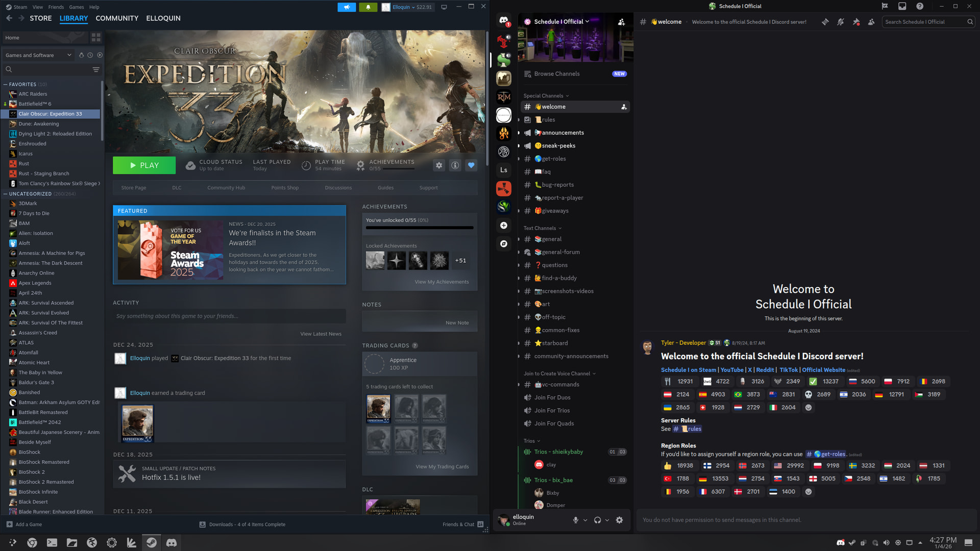This screenshot has height=551, width=980.
Task: Show game info icon next to gear
Action: (455, 165)
